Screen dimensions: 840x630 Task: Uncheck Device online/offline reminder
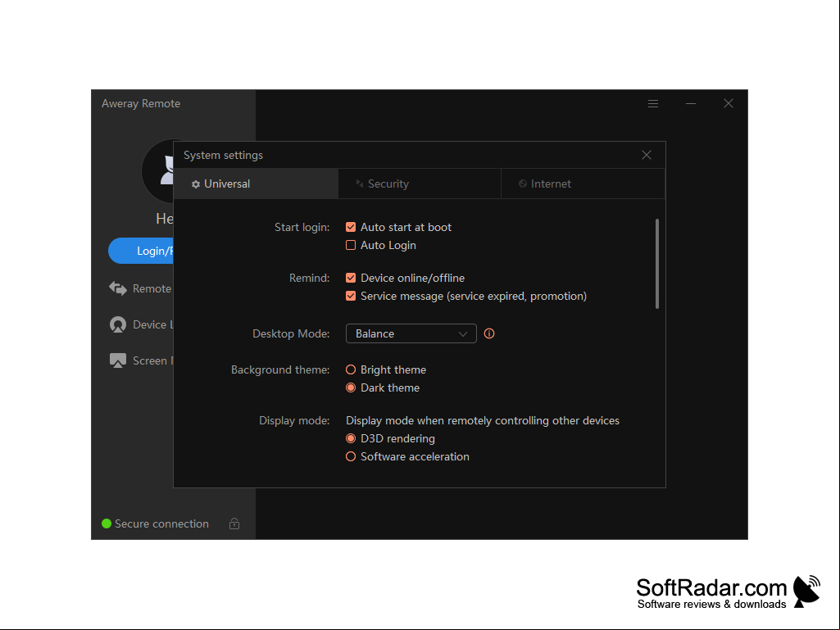[351, 278]
